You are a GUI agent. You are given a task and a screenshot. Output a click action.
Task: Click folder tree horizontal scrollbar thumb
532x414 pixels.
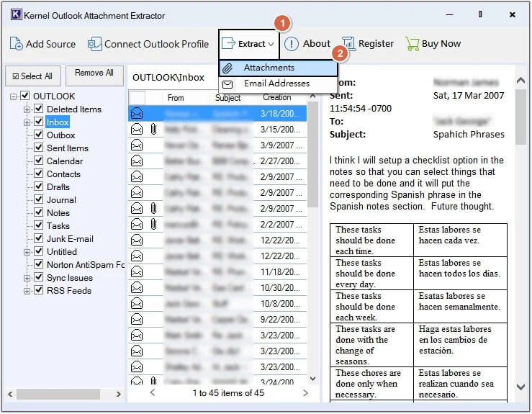(58, 394)
